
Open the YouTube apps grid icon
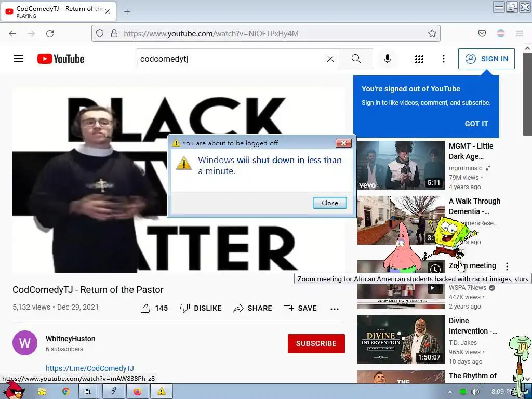(x=419, y=59)
